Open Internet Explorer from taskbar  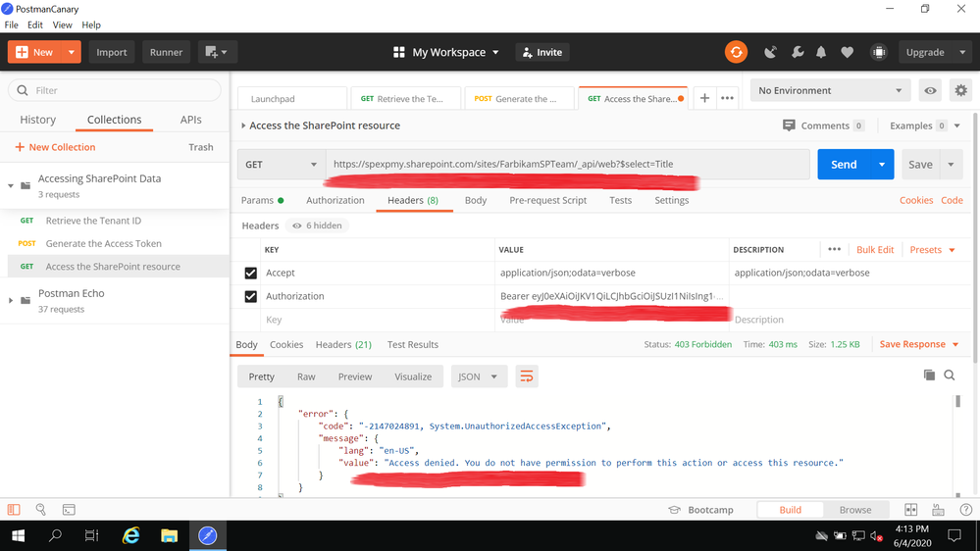[x=130, y=535]
